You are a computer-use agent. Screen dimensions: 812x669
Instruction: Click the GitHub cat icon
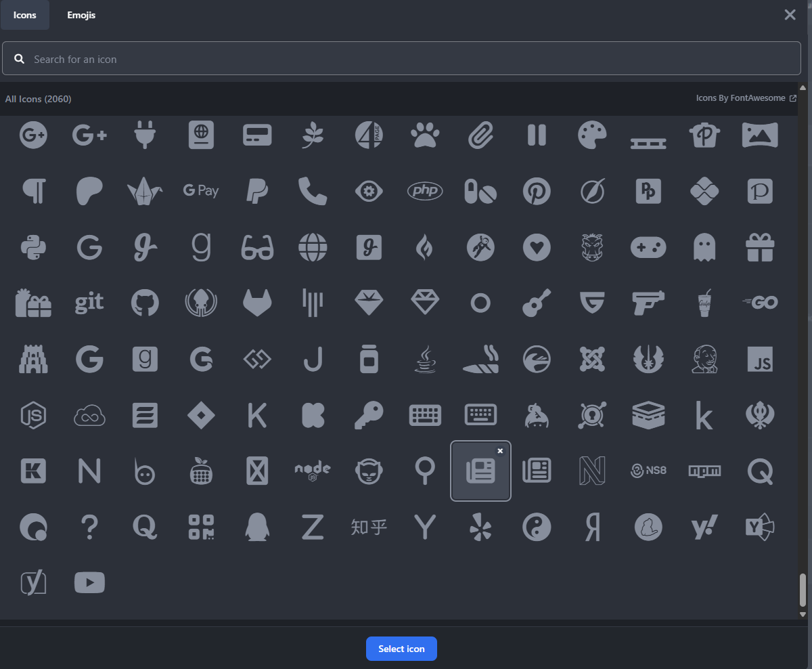click(x=145, y=303)
